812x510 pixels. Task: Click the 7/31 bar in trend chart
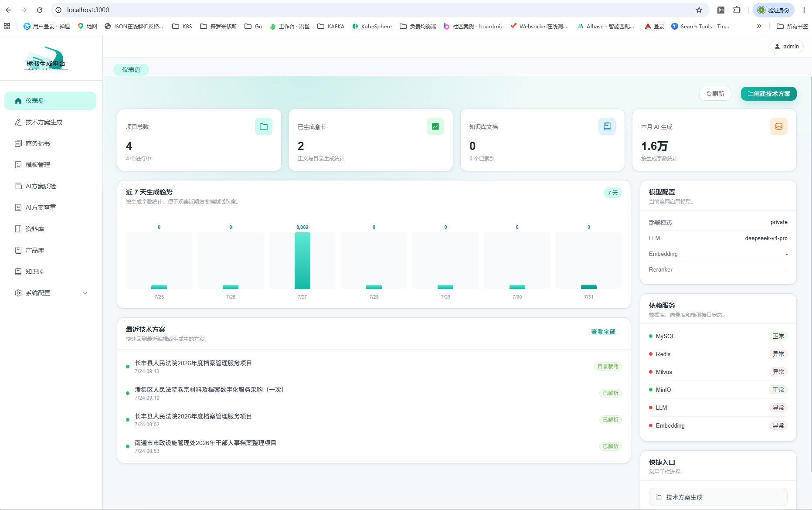point(589,287)
